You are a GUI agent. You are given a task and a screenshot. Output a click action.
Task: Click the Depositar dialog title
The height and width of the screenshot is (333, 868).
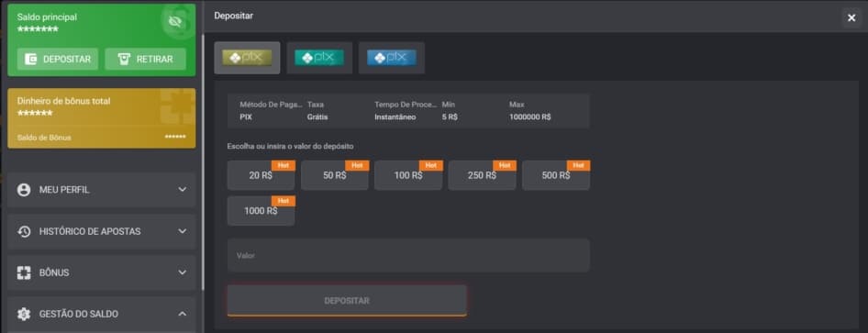[234, 16]
